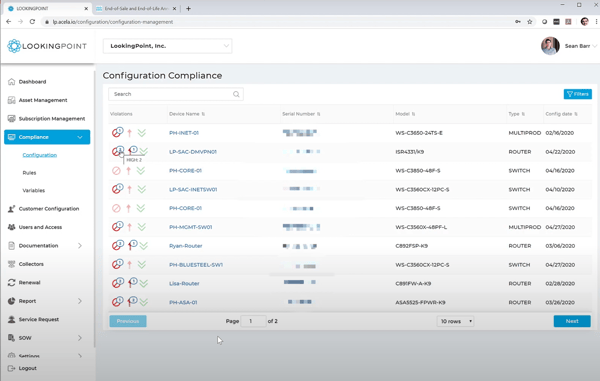Click the page number input box

pyautogui.click(x=254, y=321)
